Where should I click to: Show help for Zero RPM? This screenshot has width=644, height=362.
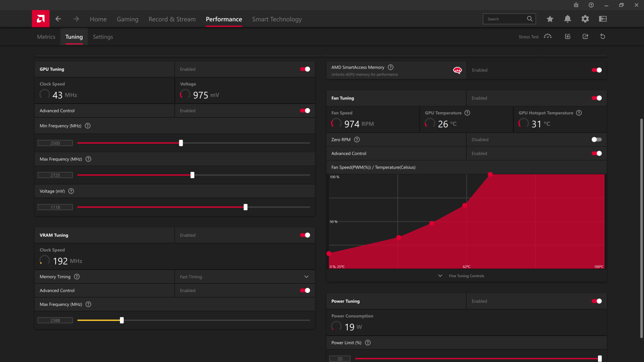(357, 140)
